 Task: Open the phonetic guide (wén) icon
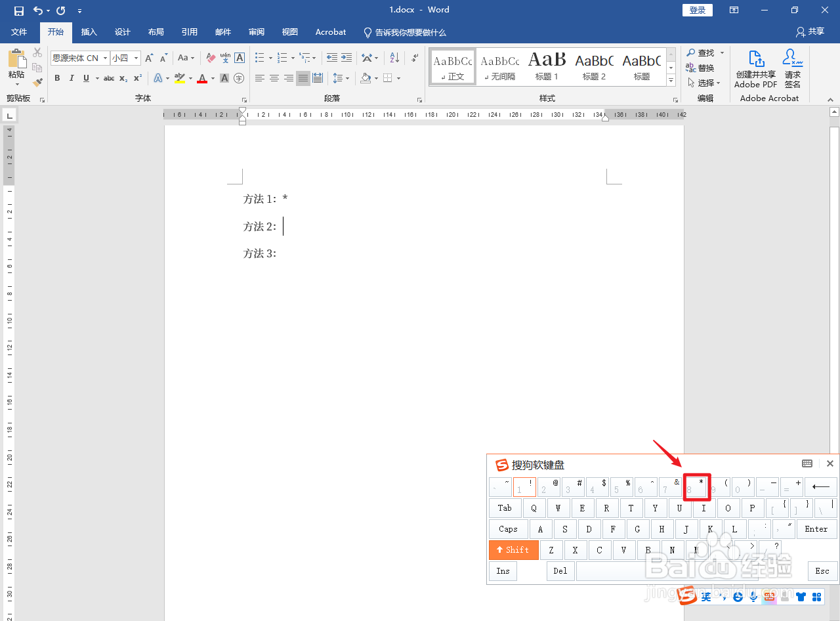coord(225,58)
